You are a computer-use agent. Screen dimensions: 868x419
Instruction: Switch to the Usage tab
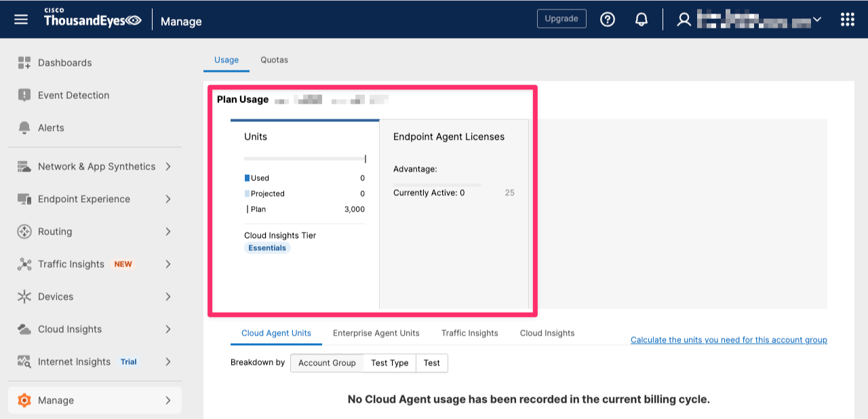[x=226, y=60]
